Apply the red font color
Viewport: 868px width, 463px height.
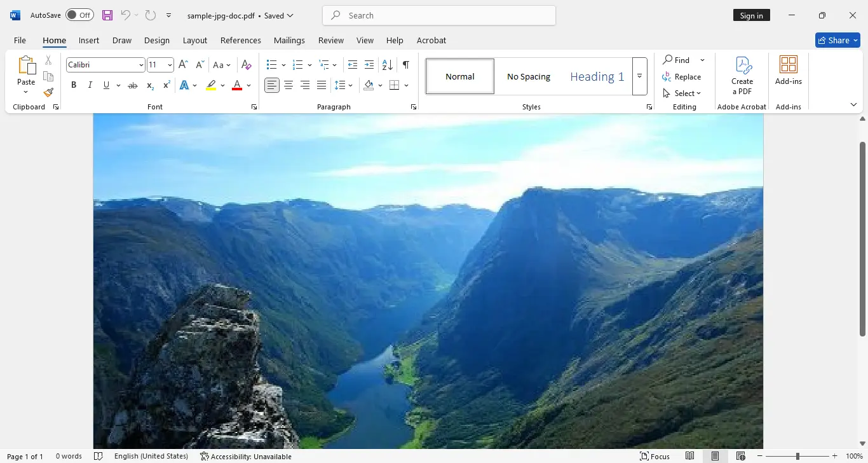coord(237,85)
